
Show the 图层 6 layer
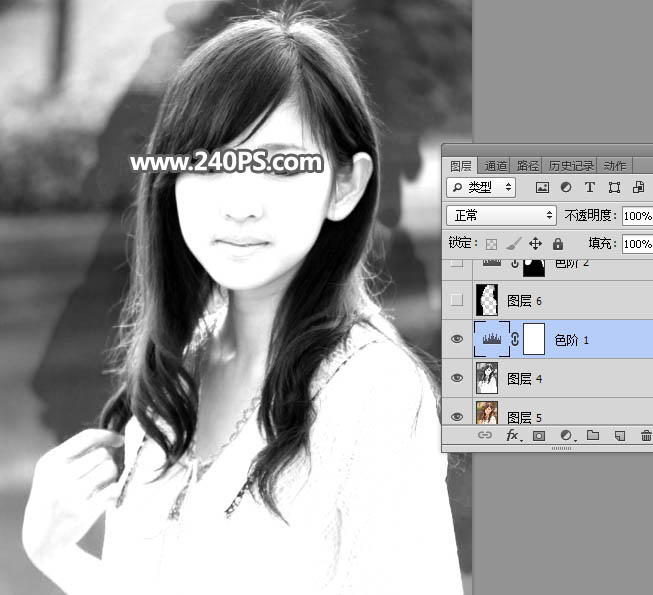[x=457, y=300]
